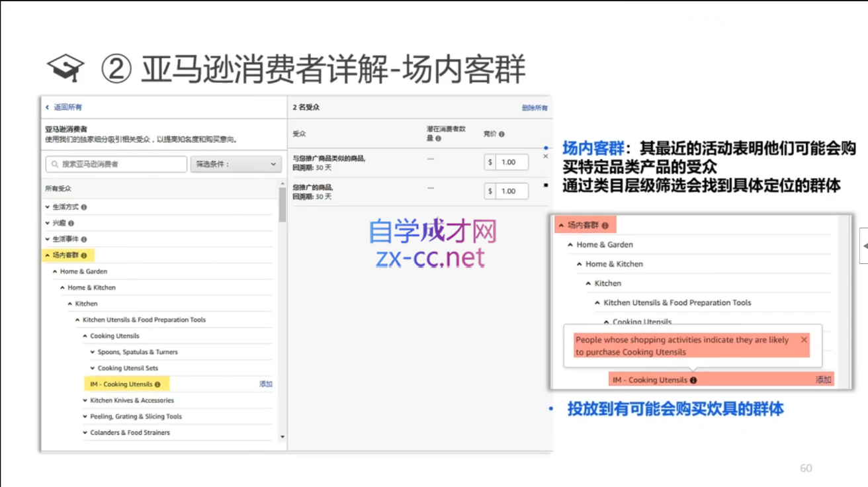The width and height of the screenshot is (868, 487).
Task: Click info icon next to highlighted 场内客群 in main list
Action: point(84,255)
